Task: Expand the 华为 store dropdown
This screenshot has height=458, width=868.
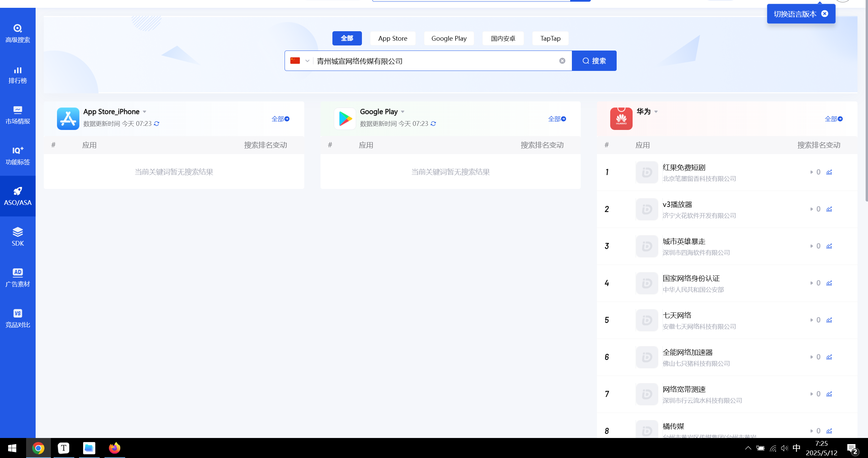Action: coord(656,112)
